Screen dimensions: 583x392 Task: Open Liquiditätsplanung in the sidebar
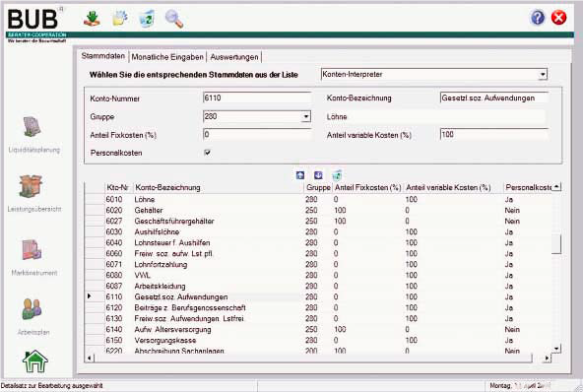pos(33,135)
